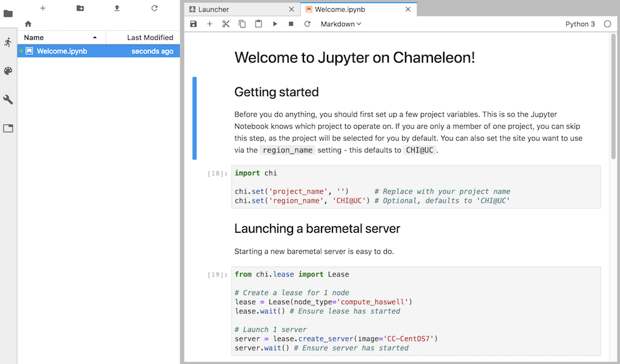Screen dimensions: 620x364
Task: Open the Welcome.ipynb file entry
Action: [61, 51]
